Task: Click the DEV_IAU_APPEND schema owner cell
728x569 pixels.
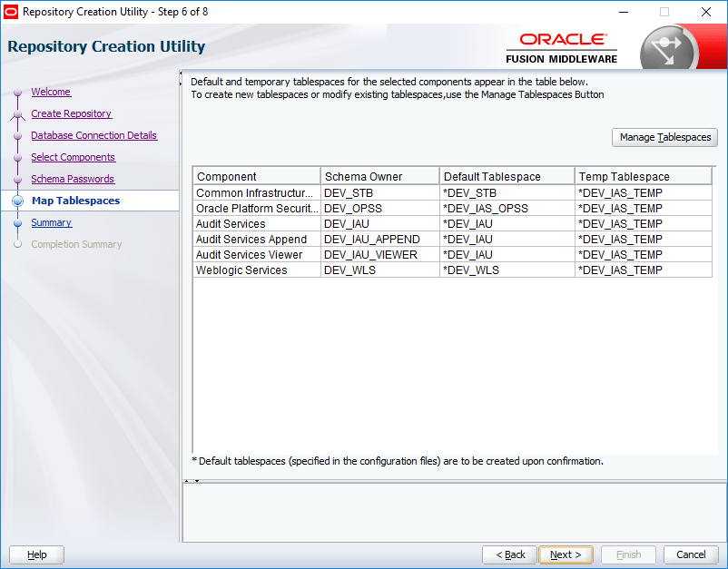Action: click(x=379, y=239)
